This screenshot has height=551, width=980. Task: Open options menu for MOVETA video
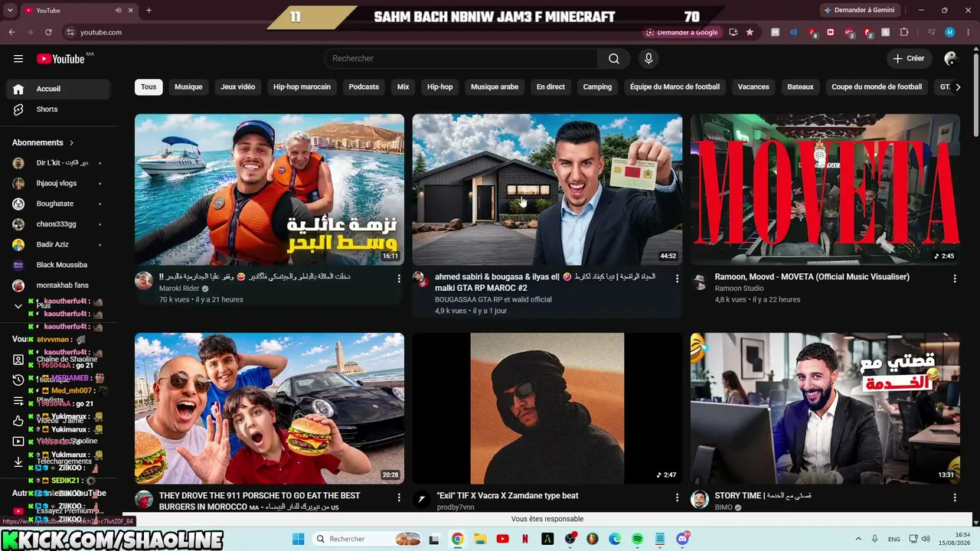pyautogui.click(x=955, y=279)
